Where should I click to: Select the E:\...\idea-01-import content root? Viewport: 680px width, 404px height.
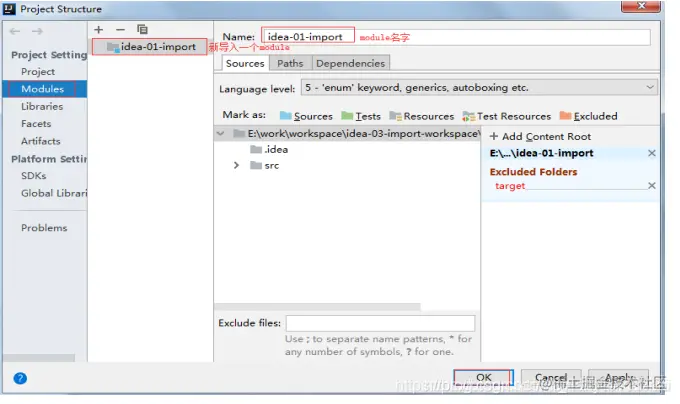click(542, 153)
